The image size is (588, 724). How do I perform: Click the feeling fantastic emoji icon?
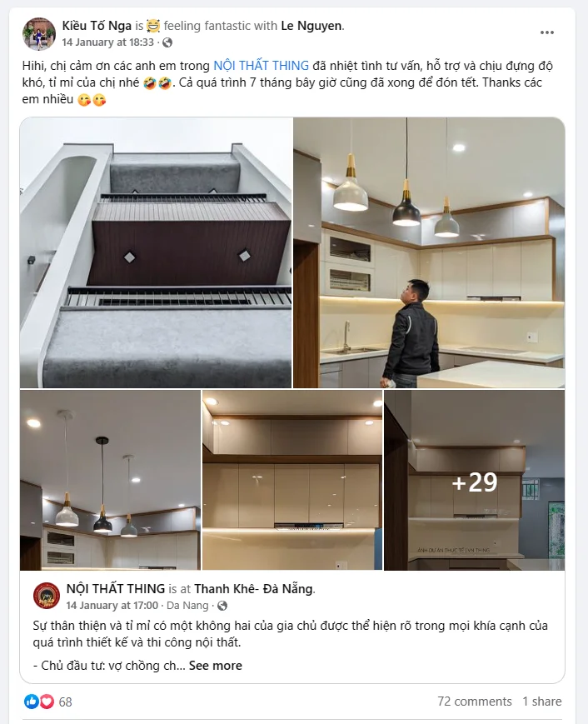pos(153,26)
